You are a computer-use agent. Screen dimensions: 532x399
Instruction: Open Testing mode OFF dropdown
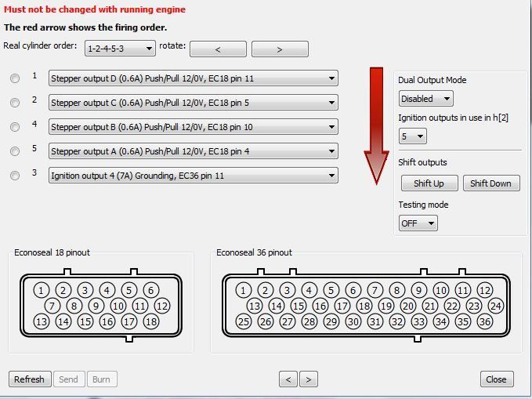[x=418, y=223]
